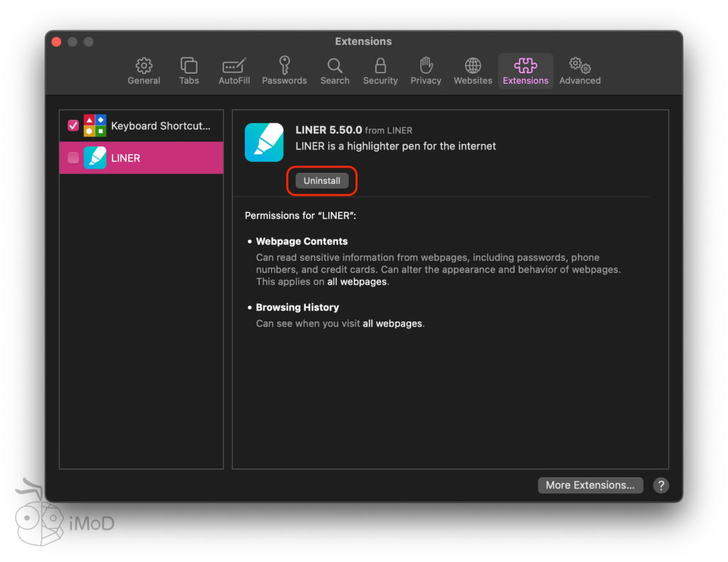Image resolution: width=728 pixels, height=562 pixels.
Task: Disable the Keyboard Shortcuts extension checkbox
Action: [73, 126]
